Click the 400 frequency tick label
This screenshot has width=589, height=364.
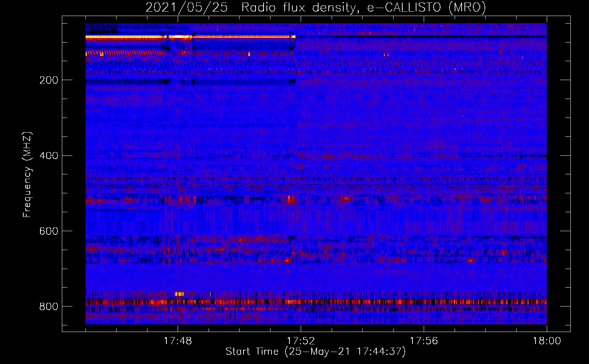(49, 156)
